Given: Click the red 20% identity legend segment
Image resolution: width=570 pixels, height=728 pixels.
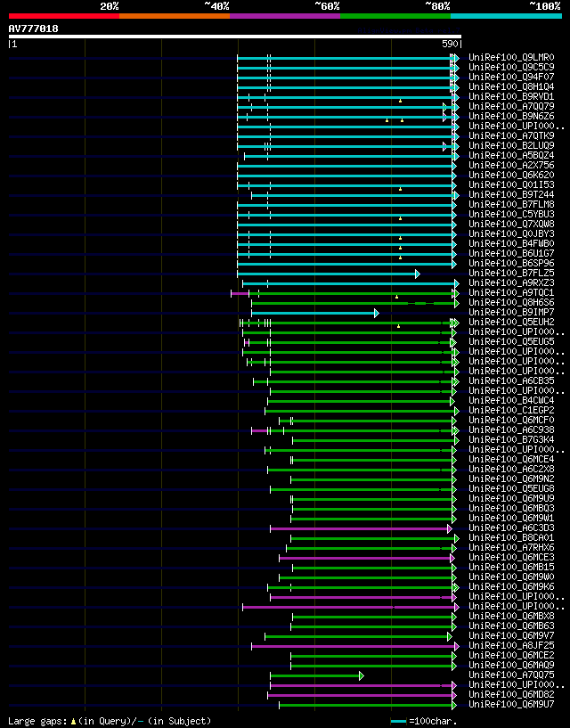Looking at the screenshot, I should coord(64,16).
